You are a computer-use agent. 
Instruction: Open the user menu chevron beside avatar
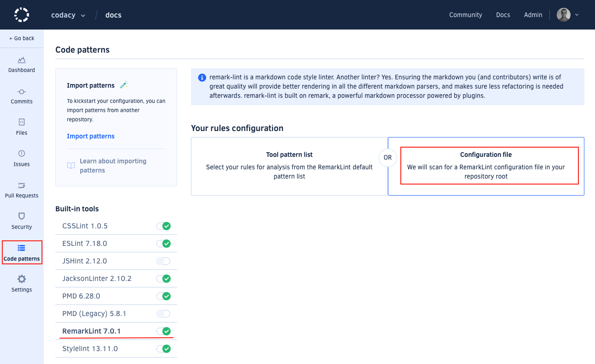577,15
